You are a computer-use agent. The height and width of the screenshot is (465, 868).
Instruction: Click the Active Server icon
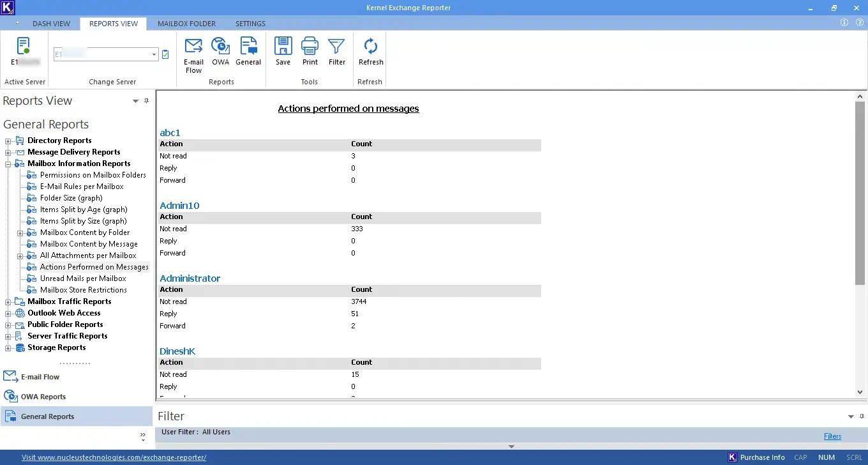coord(24,46)
